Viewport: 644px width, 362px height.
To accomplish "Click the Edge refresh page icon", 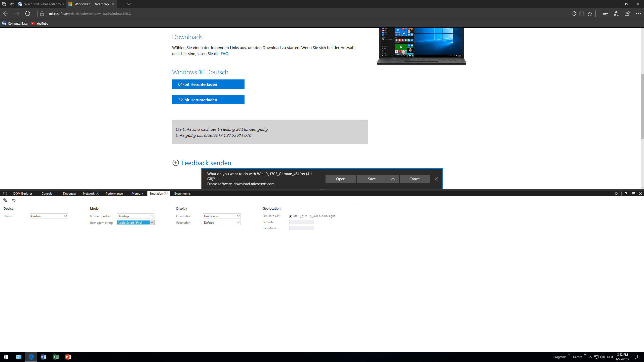I will pos(28,14).
